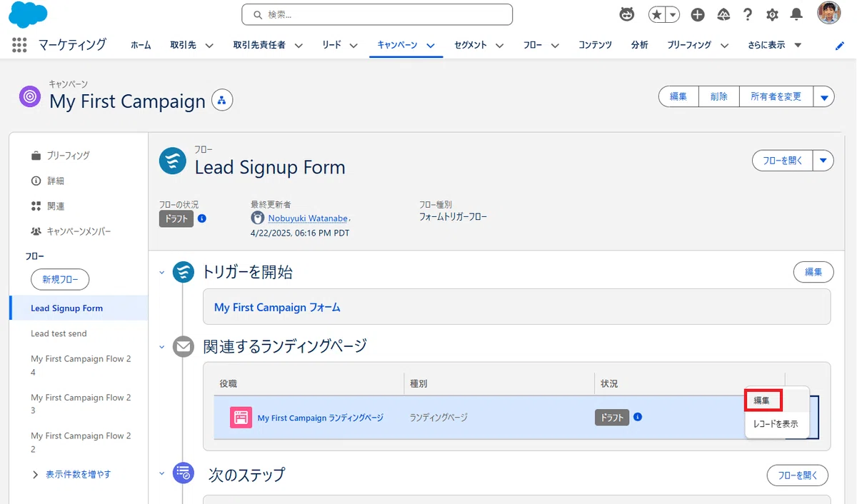
Task: Click the favorites star icon
Action: click(x=656, y=14)
